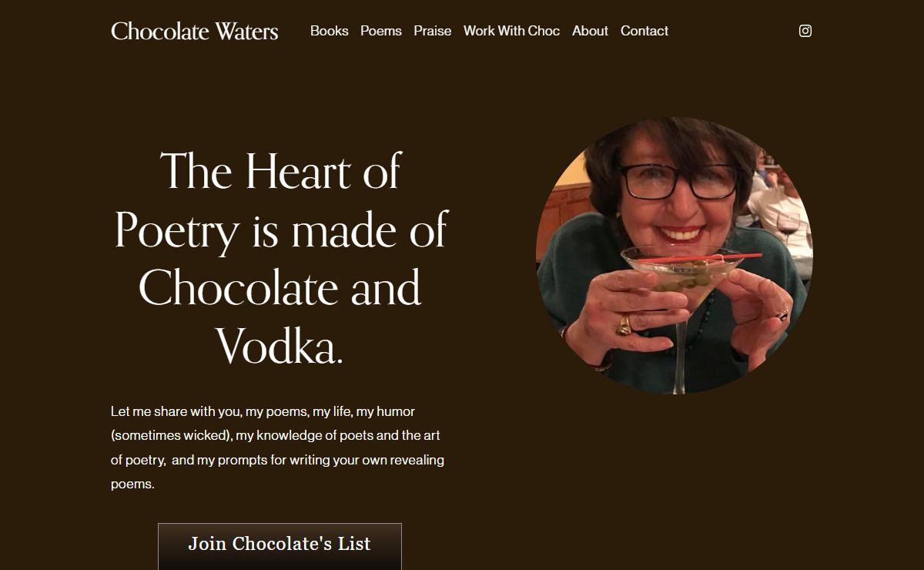This screenshot has height=570, width=924.
Task: Open the Instagram profile icon
Action: (805, 31)
